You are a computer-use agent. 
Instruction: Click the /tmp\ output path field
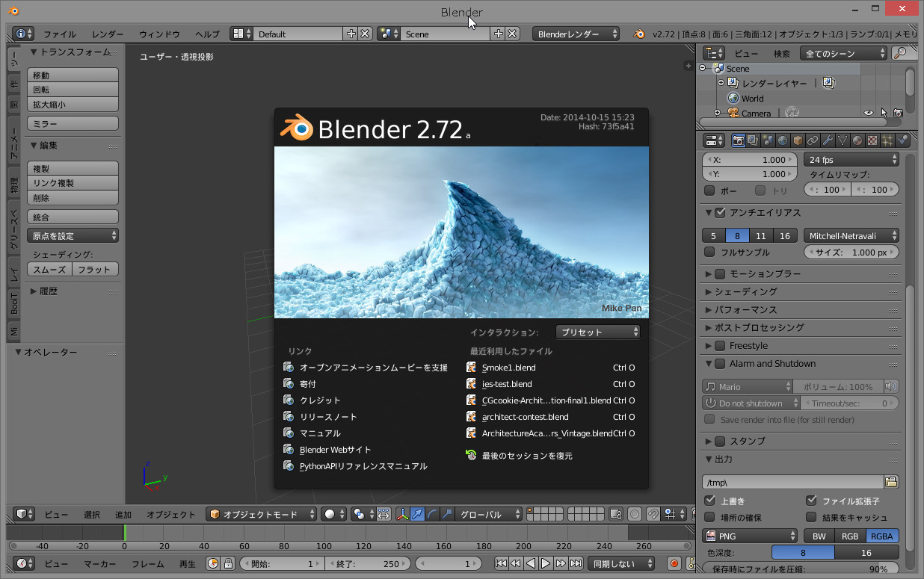point(793,483)
